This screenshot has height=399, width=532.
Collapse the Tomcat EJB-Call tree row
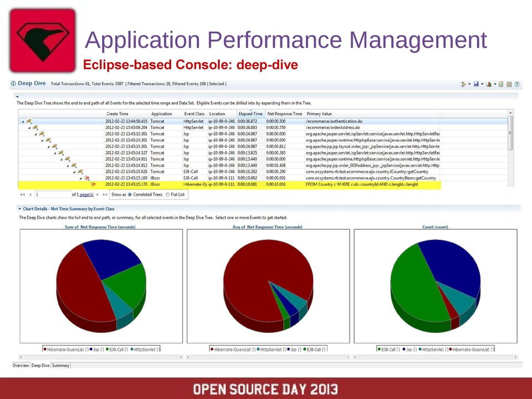pyautogui.click(x=74, y=172)
